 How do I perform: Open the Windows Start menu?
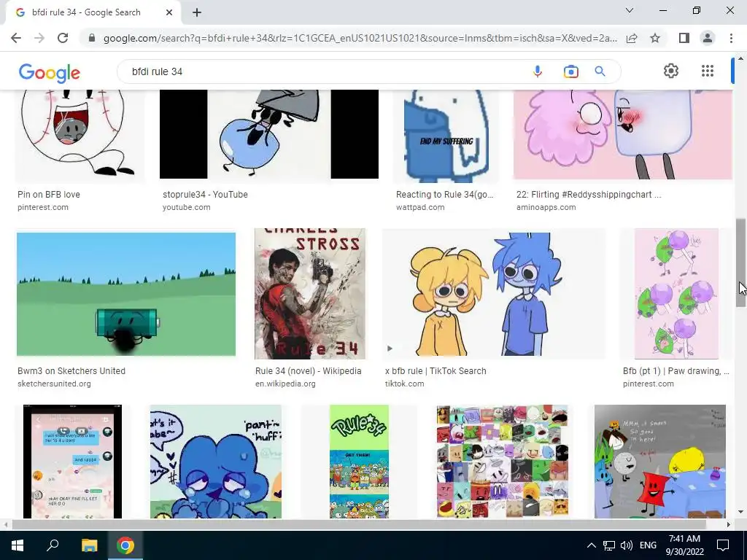(x=18, y=545)
